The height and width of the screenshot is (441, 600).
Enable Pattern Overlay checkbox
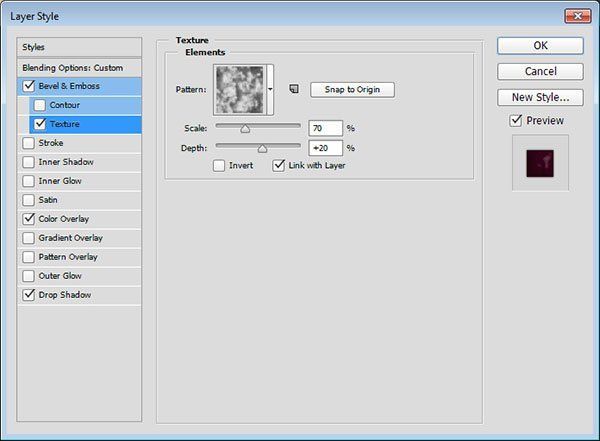[28, 256]
